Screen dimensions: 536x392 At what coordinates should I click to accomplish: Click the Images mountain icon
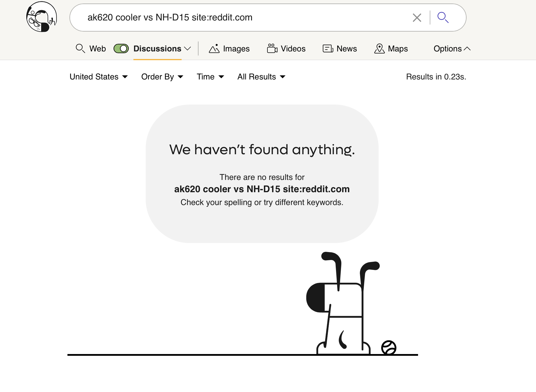tap(214, 48)
